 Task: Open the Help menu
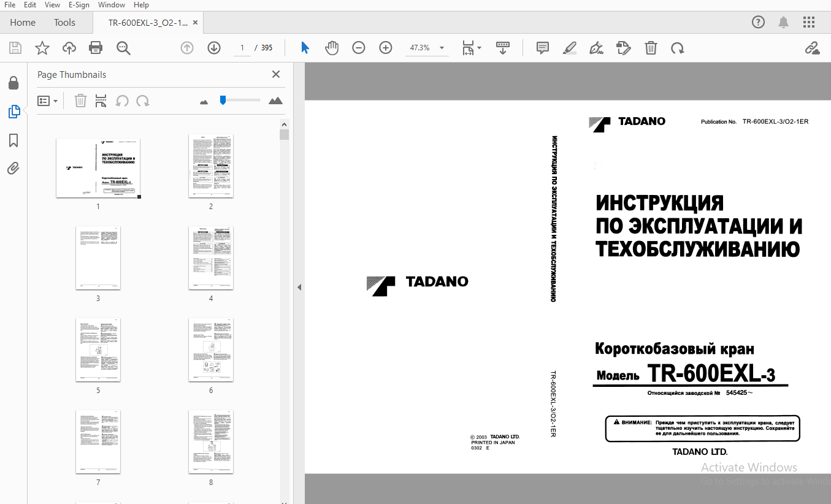click(141, 5)
